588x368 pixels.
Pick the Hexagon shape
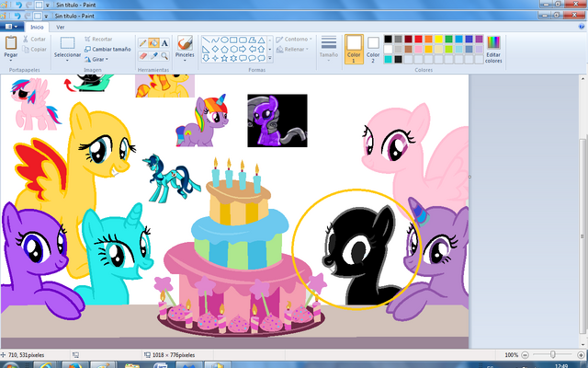[233, 49]
